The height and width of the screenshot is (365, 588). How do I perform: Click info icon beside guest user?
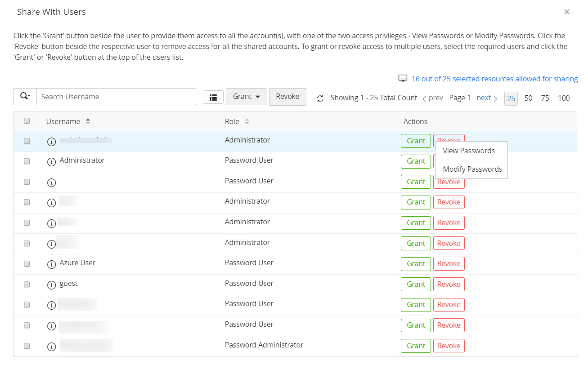pos(51,285)
